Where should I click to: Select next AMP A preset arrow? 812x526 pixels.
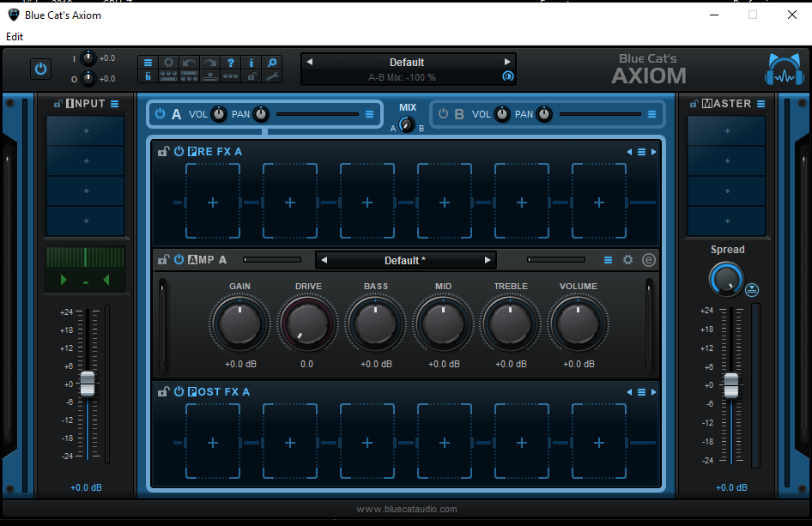(488, 260)
